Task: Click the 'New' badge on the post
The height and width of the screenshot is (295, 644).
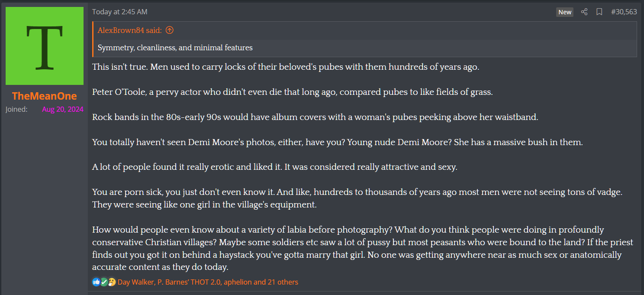Action: (564, 12)
